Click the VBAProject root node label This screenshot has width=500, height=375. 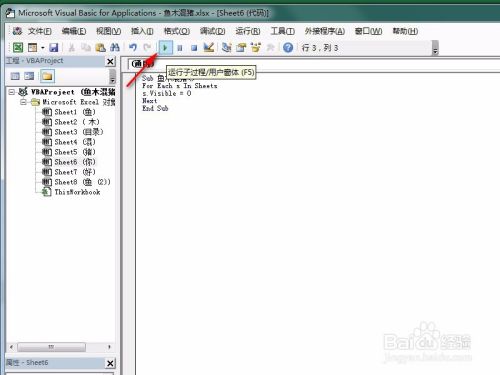point(73,92)
